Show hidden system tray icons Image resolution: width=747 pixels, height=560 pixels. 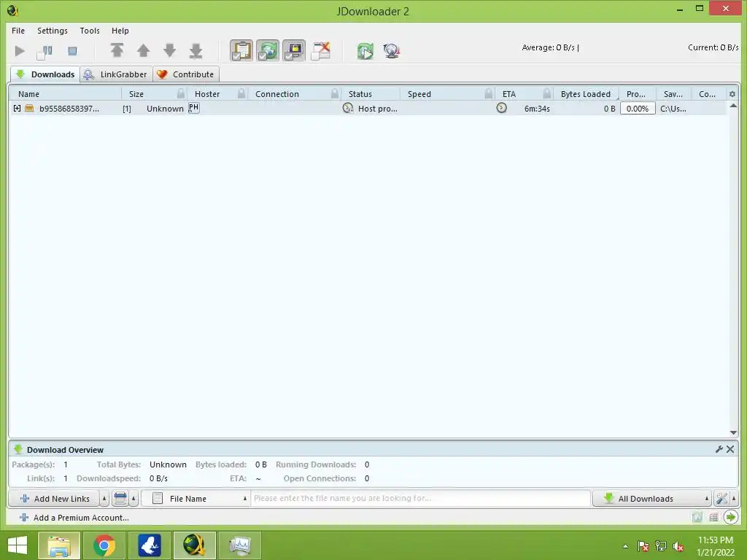(x=625, y=546)
